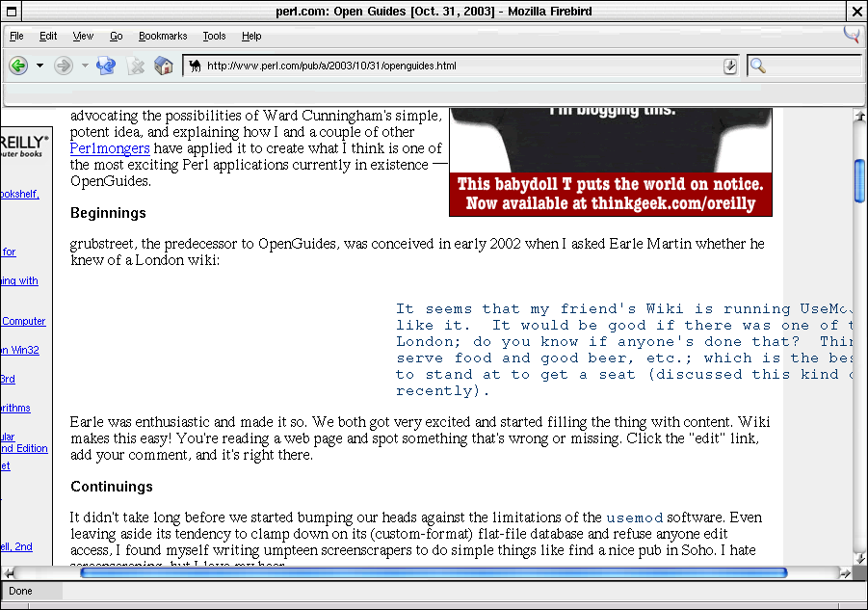The image size is (868, 610).
Task: Open the window menu icon in title bar
Action: click(x=11, y=11)
